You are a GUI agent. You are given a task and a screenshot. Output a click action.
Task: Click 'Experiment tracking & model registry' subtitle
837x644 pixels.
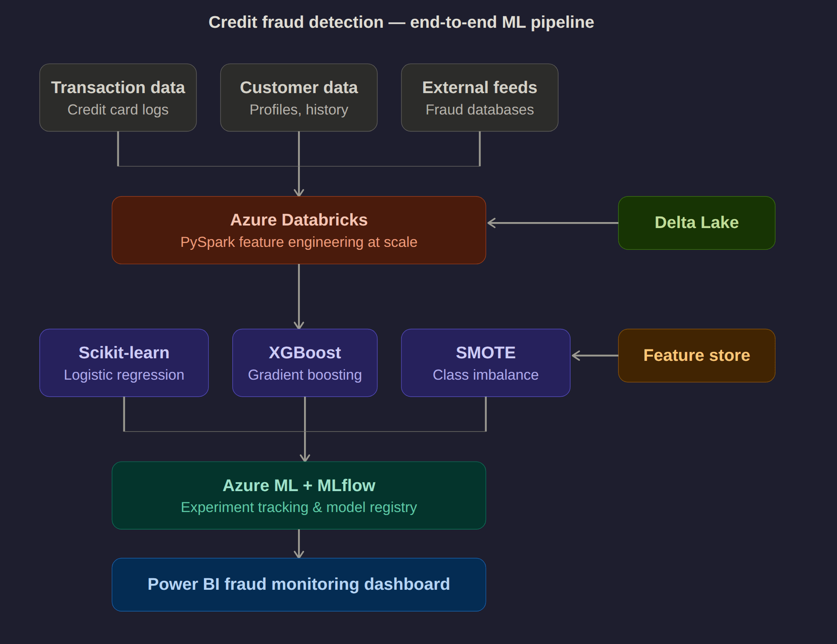[x=299, y=507]
